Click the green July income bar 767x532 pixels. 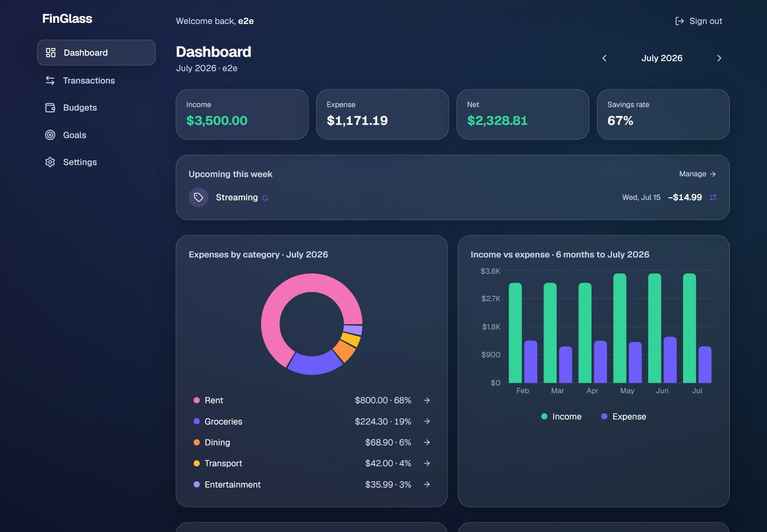coord(689,328)
